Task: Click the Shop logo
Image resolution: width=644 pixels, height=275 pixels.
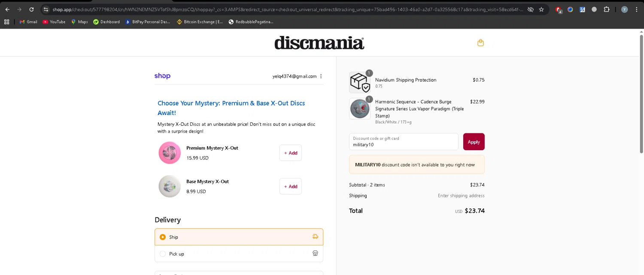Action: [162, 76]
